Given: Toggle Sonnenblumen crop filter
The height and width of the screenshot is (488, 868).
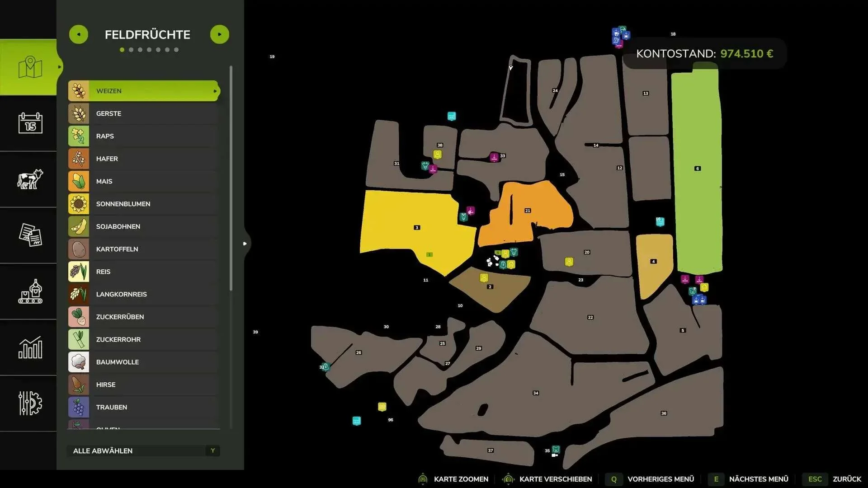Looking at the screenshot, I should click(144, 204).
